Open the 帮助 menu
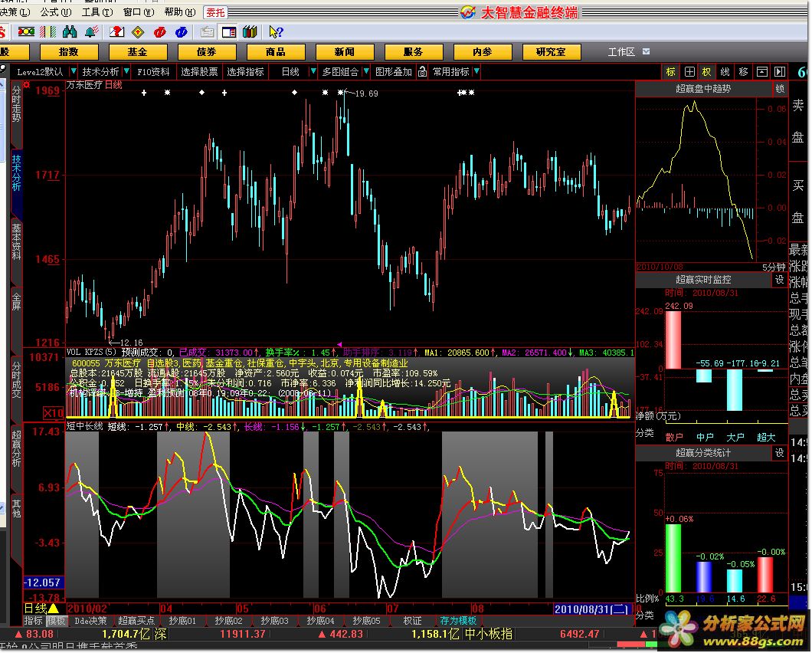Viewport: 812px width, 653px height. (180, 12)
